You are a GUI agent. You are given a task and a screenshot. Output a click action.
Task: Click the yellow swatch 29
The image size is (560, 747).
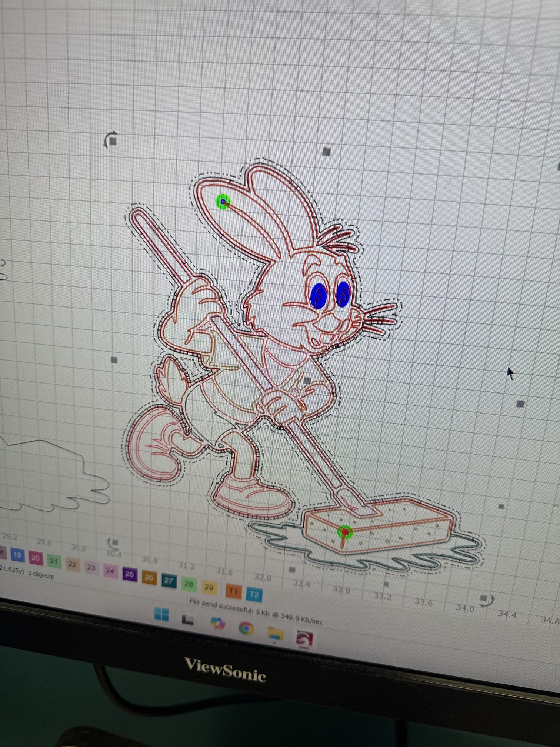coord(209,587)
